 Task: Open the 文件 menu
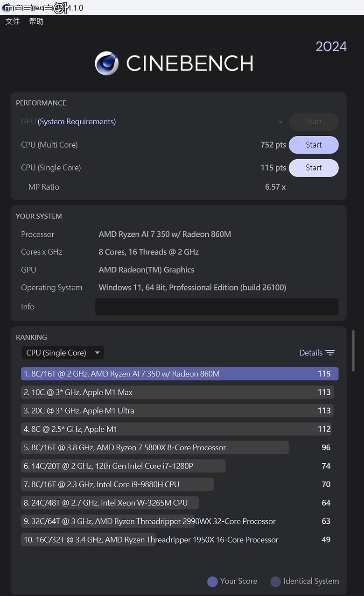click(13, 21)
